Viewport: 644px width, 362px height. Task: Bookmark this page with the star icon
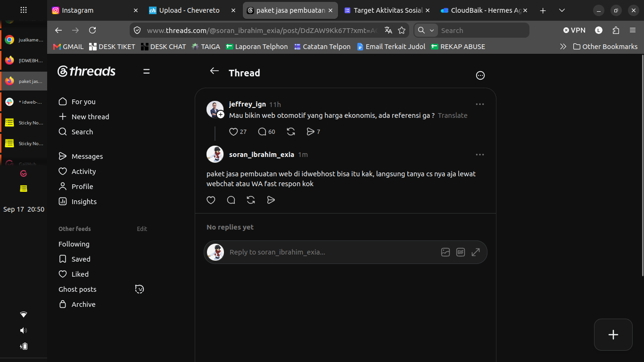click(402, 30)
